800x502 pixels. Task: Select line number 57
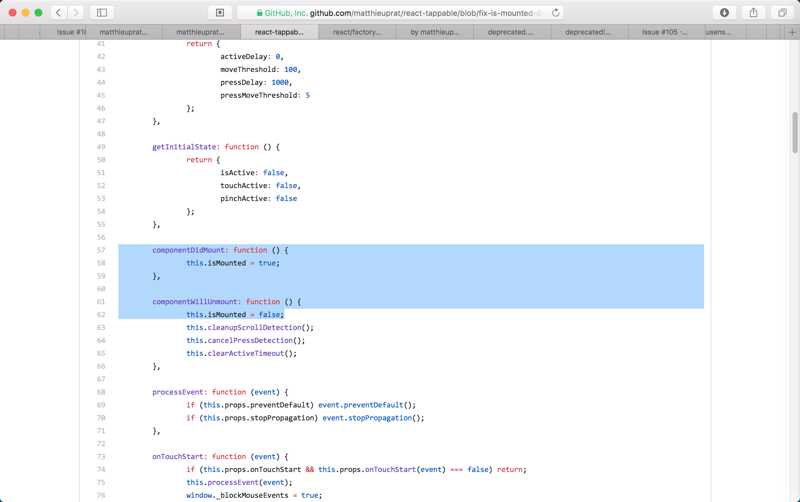pos(101,250)
